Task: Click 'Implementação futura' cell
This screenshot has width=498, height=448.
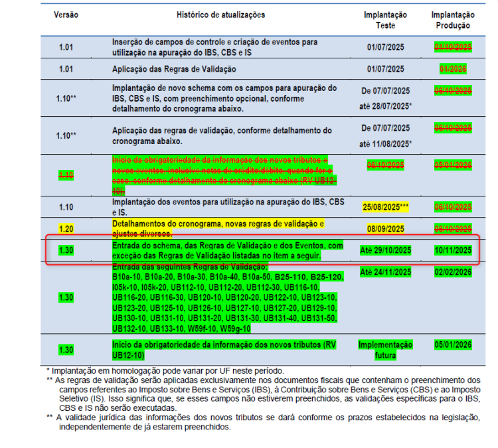Action: tap(385, 350)
